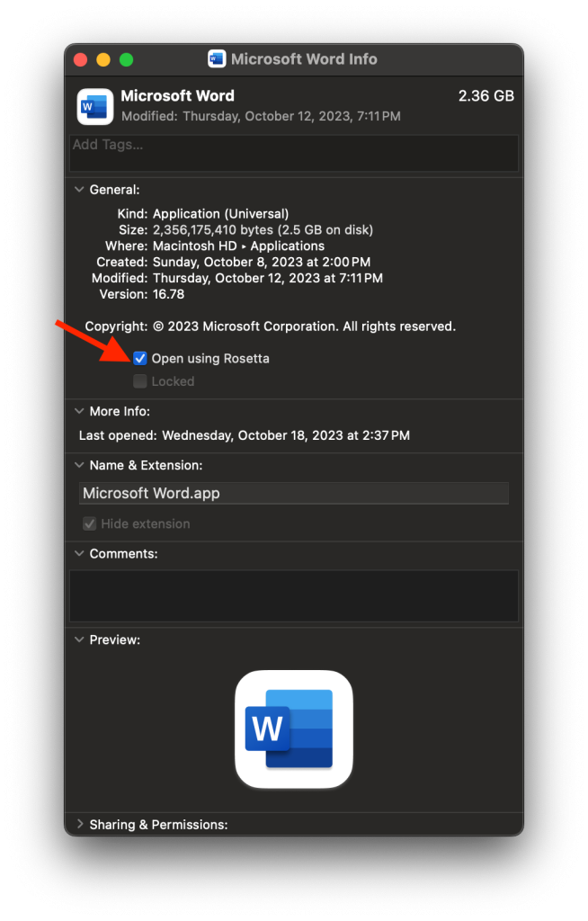
Task: Minimize the Info window with yellow button
Action: pos(103,59)
